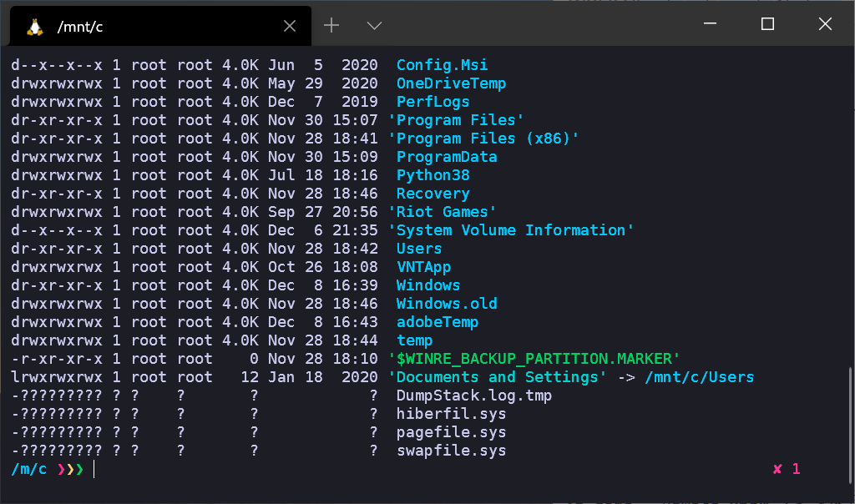Click the Python38 directory name
Viewport: 855px width, 504px height.
(433, 175)
